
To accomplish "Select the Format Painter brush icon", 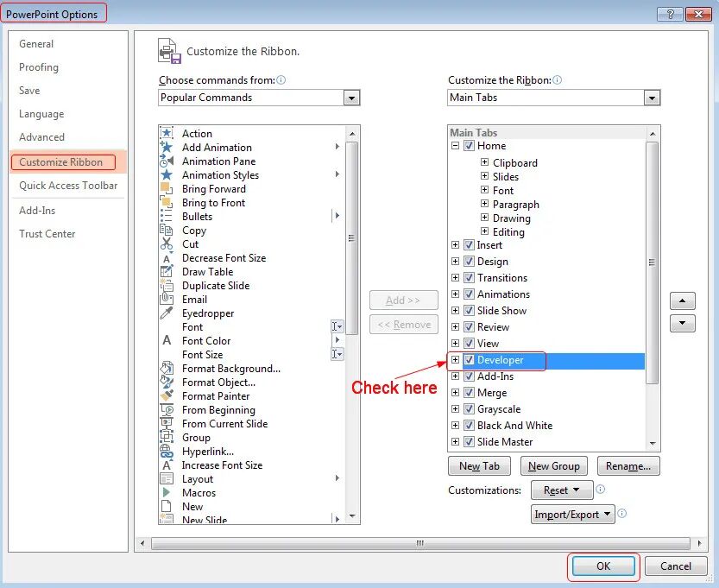I will tap(167, 395).
